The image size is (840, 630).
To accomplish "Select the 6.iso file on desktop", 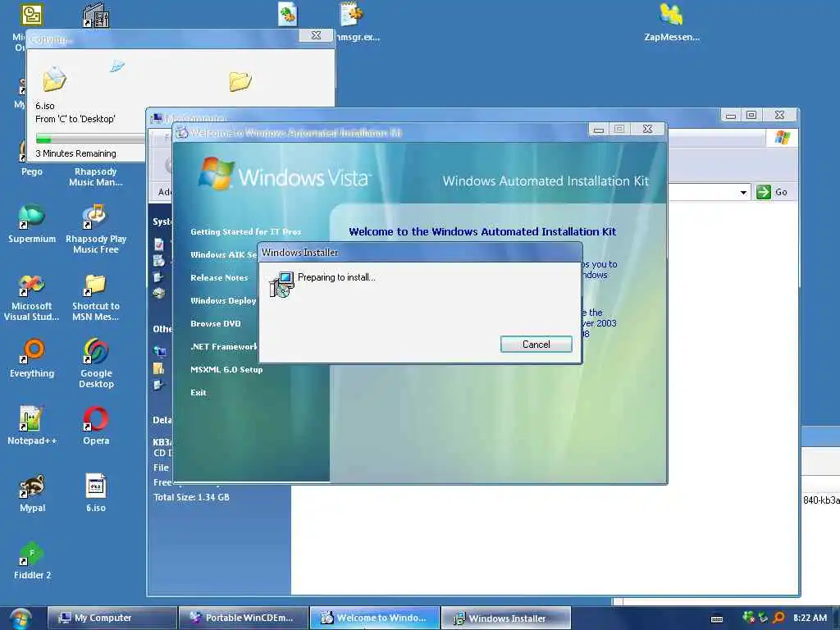I will point(96,493).
